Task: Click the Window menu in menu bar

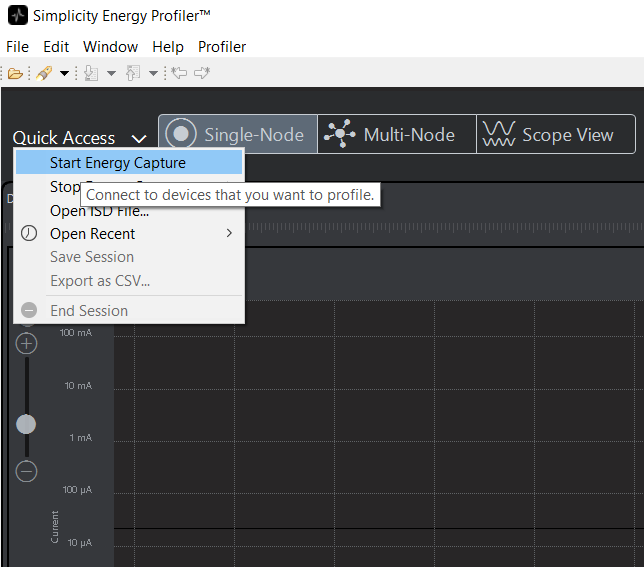Action: [110, 47]
